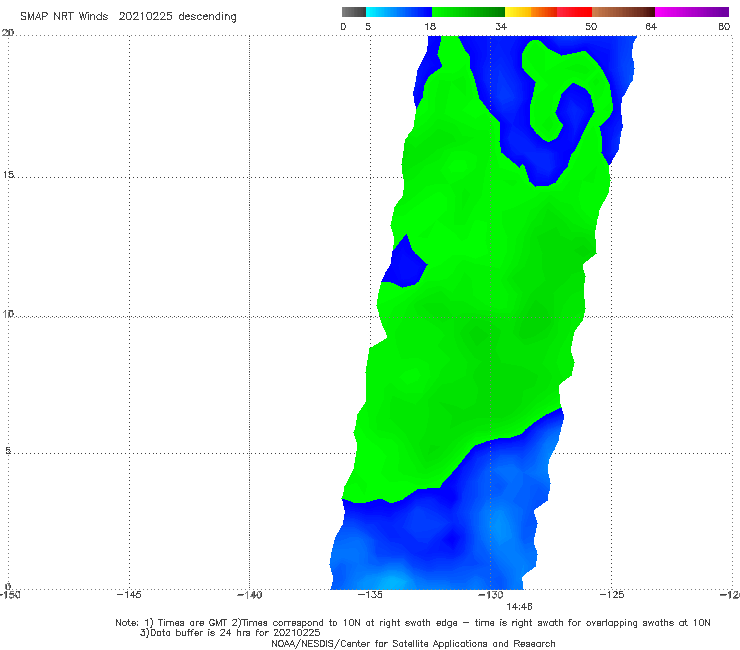Click the magenta segment of the color bar
The image size is (740, 650).
pyautogui.click(x=692, y=12)
